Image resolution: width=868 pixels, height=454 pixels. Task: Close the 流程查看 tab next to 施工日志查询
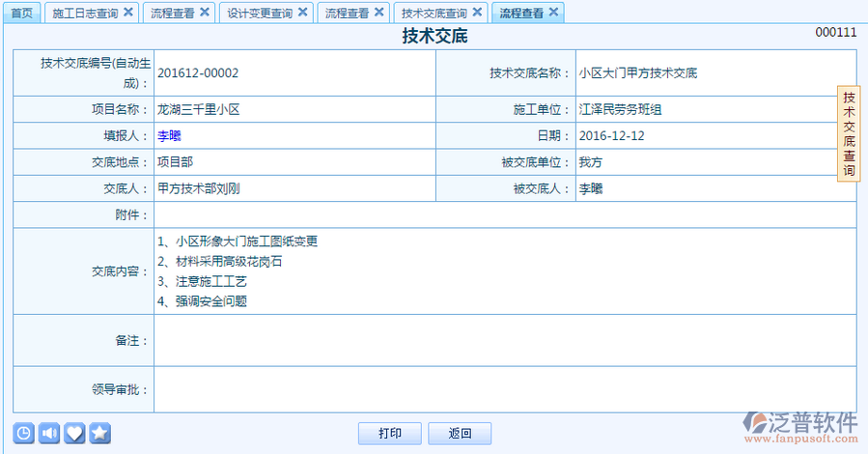(204, 13)
